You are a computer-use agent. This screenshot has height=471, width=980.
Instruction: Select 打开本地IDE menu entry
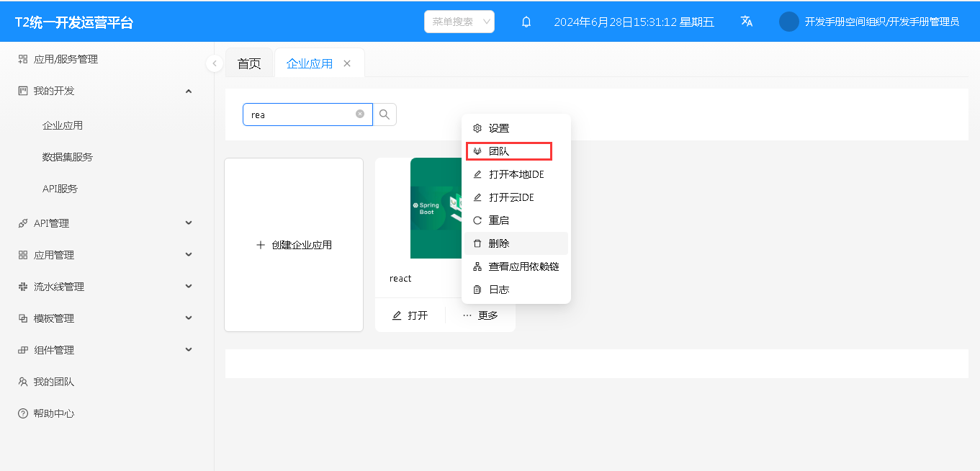516,174
